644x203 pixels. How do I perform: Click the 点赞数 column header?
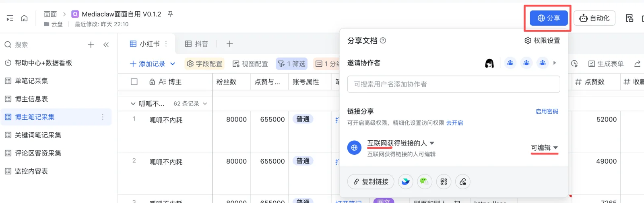(594, 82)
